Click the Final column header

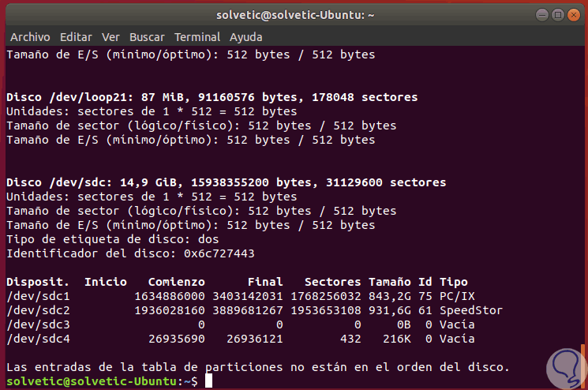[265, 282]
